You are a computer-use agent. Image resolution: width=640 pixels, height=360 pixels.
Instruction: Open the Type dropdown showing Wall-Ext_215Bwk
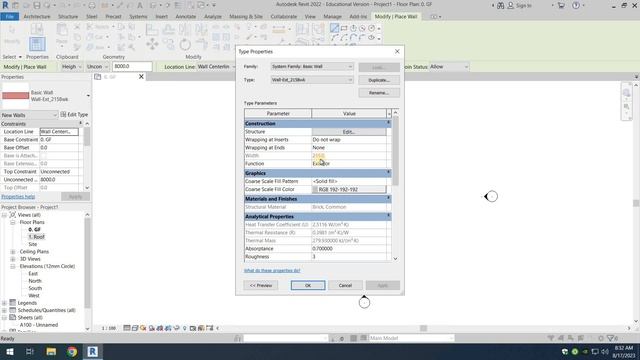point(312,80)
